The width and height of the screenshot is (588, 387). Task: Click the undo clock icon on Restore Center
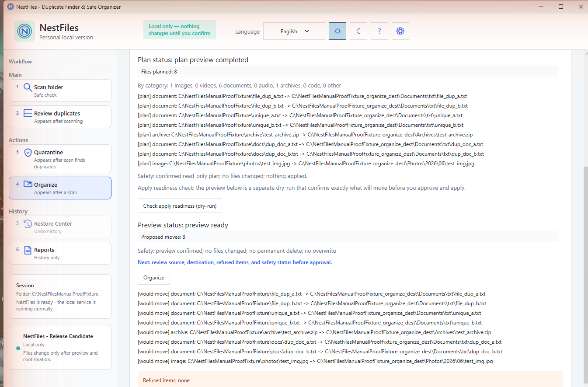click(x=28, y=224)
